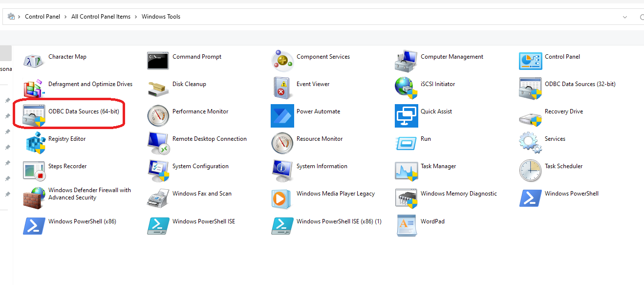
Task: Expand chevron before Windows Tools breadcrumb
Action: pos(136,17)
